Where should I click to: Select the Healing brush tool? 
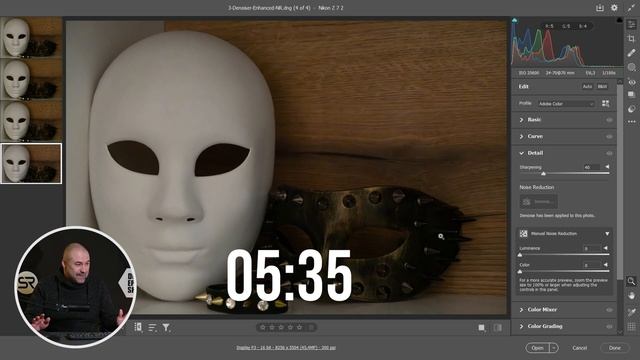631,53
